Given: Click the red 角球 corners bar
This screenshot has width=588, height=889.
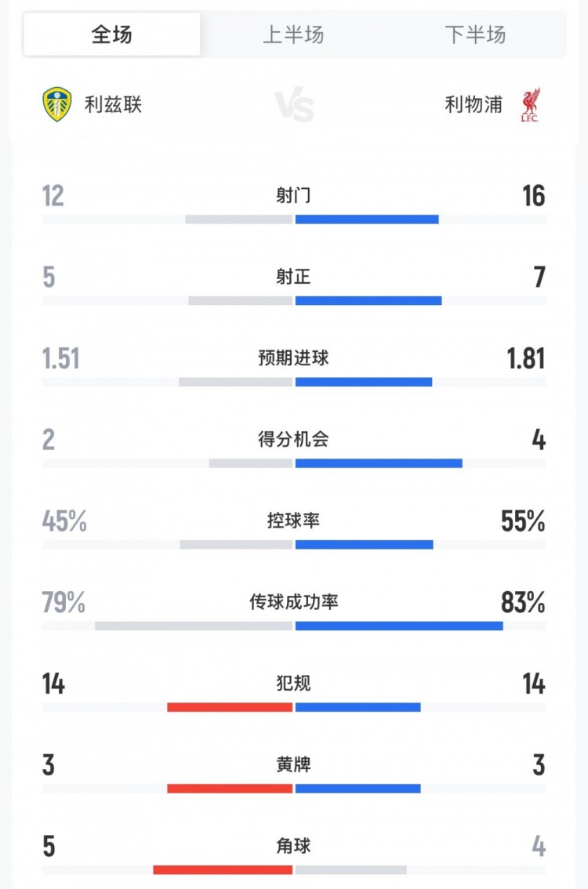Looking at the screenshot, I should coord(223,869).
